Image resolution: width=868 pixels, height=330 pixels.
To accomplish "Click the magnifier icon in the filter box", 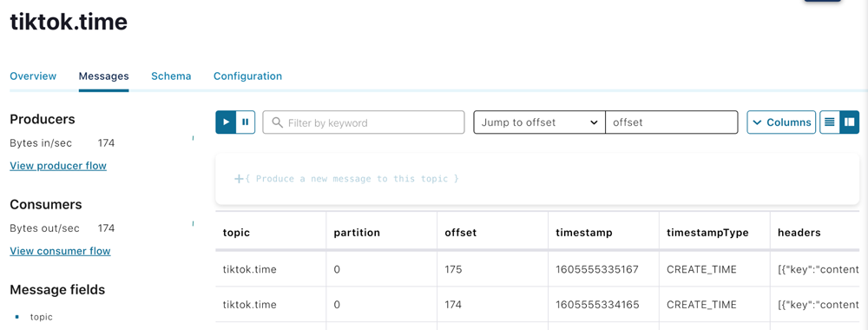I will pyautogui.click(x=278, y=122).
